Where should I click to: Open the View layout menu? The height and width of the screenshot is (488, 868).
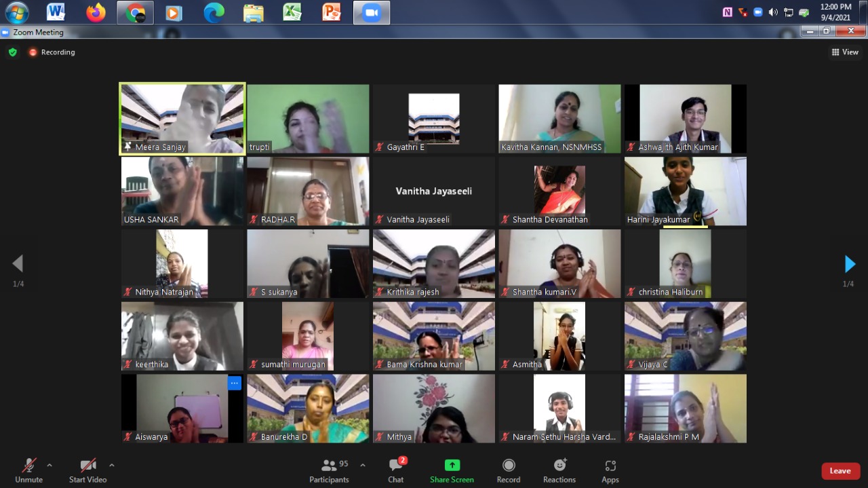[x=845, y=52]
